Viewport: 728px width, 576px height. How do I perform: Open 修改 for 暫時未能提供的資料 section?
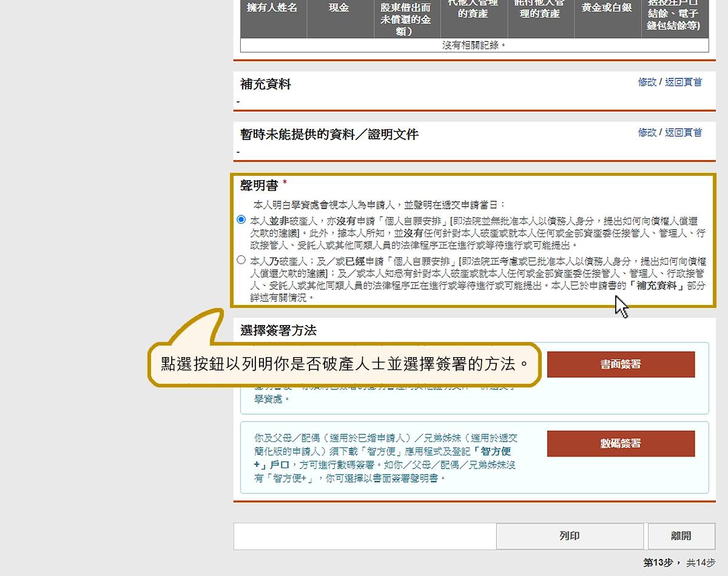click(x=647, y=132)
